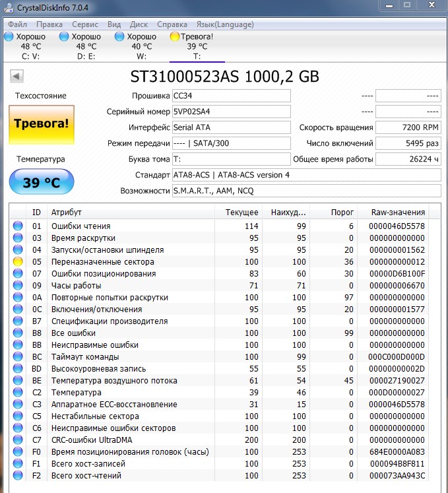Screen dimensions: 448x493
Task: Select the Переназначенные сектора attribute text
Action: 103,262
